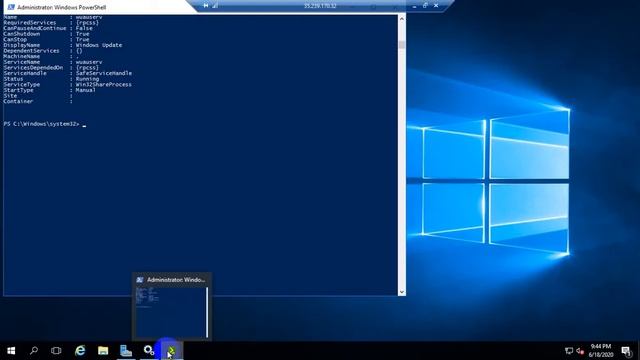Click the PS C:\Windows\system32> prompt line
This screenshot has width=640, height=360.
click(x=42, y=124)
